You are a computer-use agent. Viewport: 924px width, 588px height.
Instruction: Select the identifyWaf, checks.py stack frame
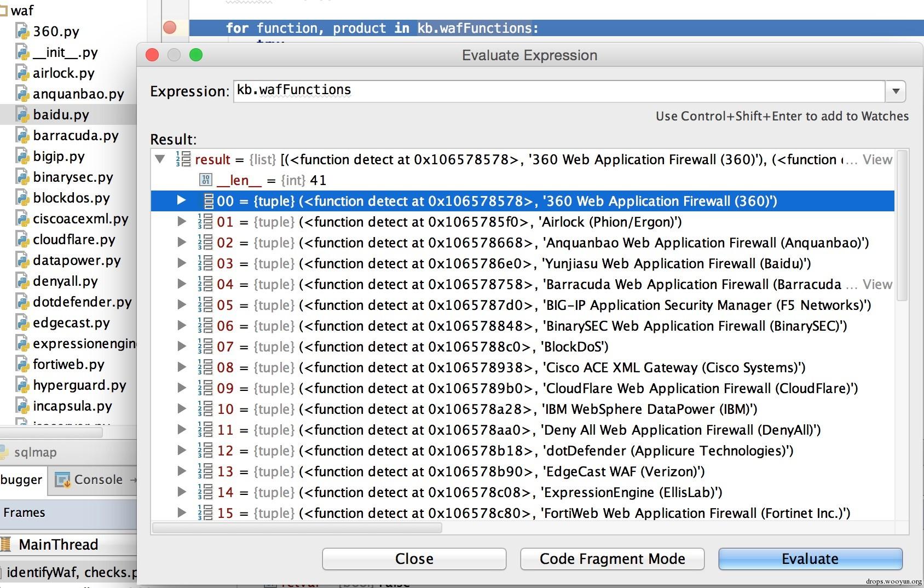(x=68, y=572)
